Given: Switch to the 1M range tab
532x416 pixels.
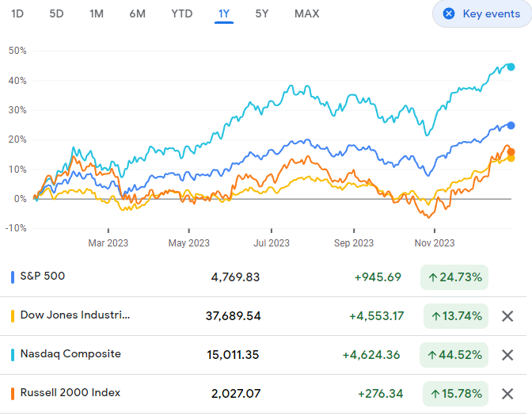Looking at the screenshot, I should coord(97,13).
